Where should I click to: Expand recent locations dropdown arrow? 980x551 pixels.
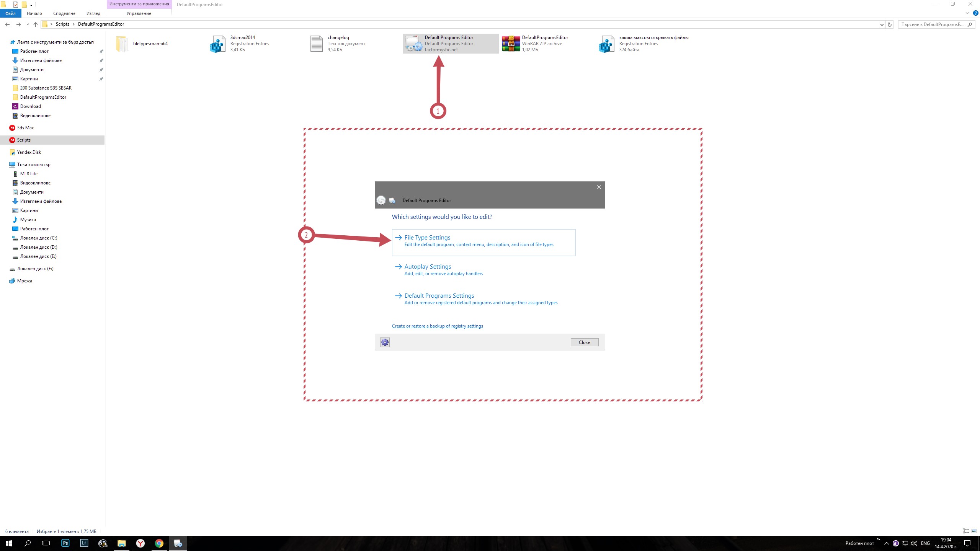28,24
